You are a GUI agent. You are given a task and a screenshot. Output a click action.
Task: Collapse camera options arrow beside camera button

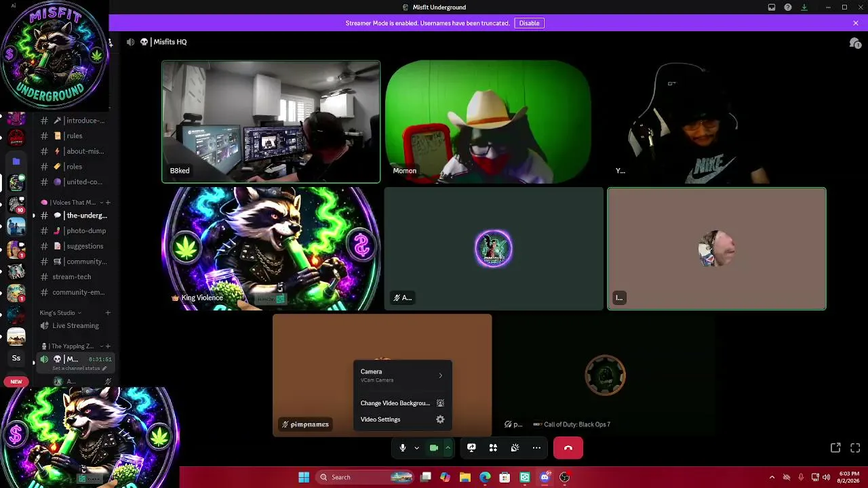tap(448, 448)
